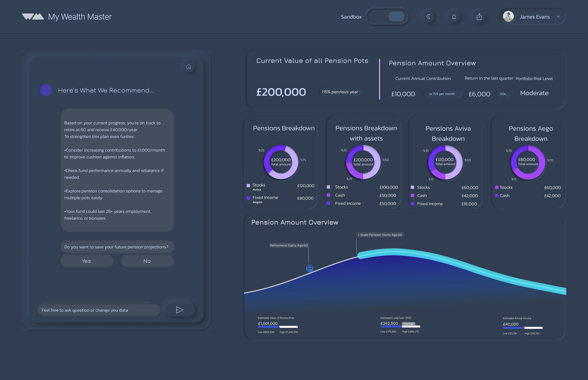
Task: Click Estimated Value of Pension Pots range bar
Action: 278,327
